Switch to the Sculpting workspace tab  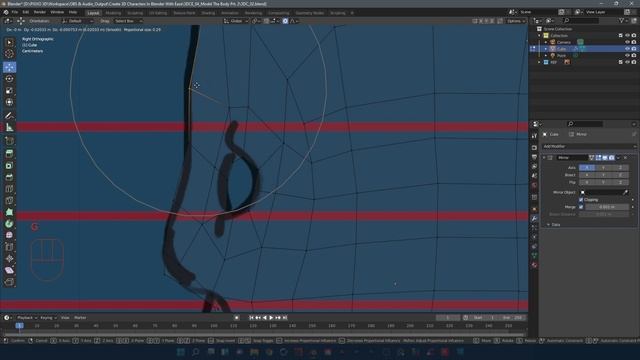[135, 13]
